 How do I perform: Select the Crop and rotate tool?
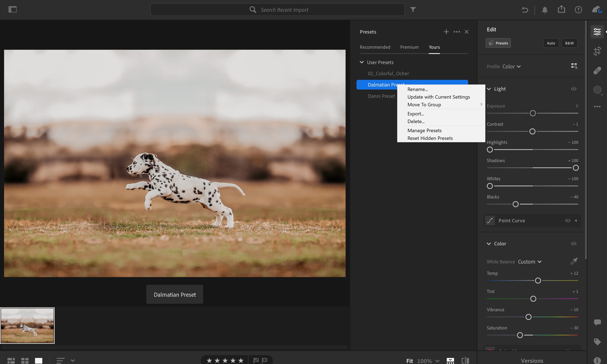click(597, 51)
